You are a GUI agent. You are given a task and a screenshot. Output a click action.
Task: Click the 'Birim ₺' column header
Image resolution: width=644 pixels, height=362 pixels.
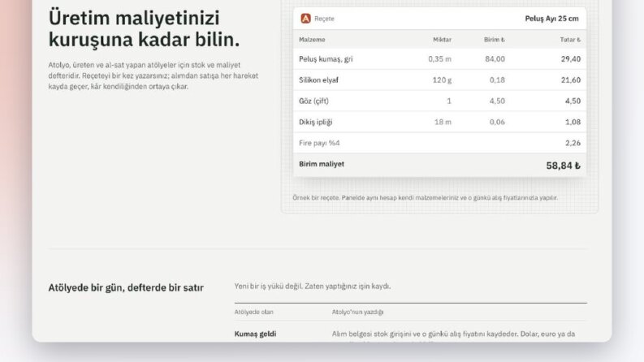click(494, 40)
